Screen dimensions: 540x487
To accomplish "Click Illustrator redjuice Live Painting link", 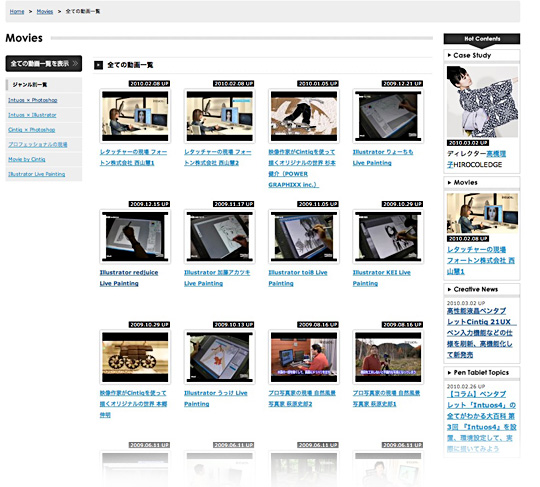I will click(x=129, y=278).
